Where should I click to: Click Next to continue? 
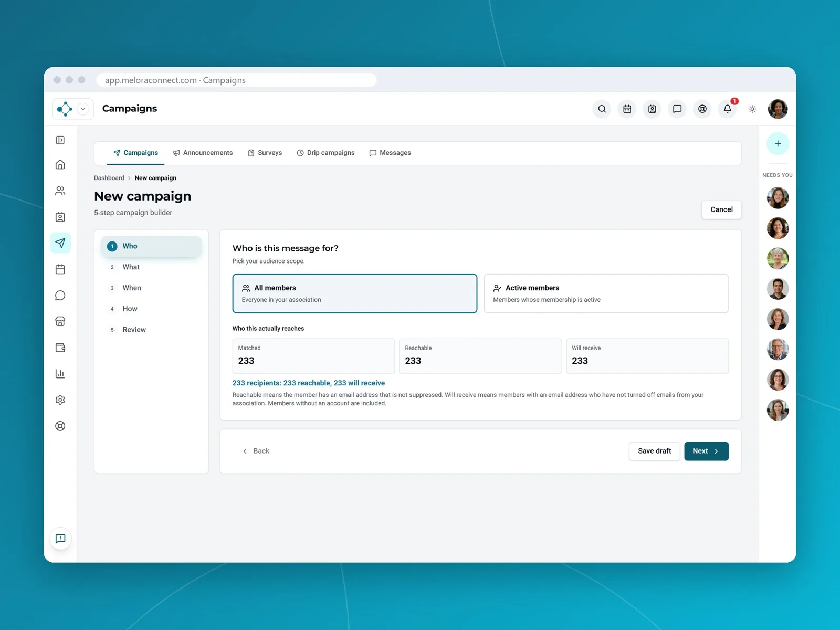click(x=706, y=451)
